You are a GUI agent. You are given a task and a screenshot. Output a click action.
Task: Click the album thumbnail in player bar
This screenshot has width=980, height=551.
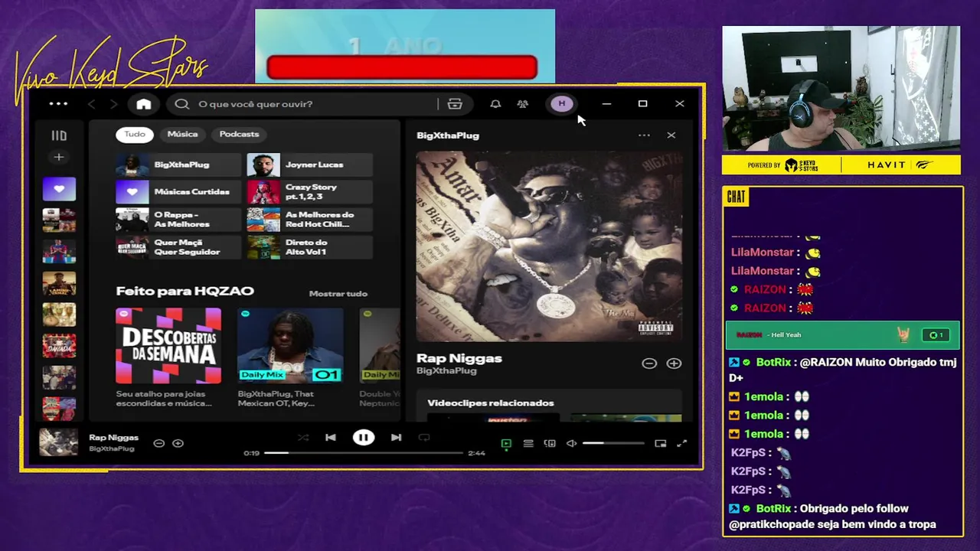coord(59,442)
